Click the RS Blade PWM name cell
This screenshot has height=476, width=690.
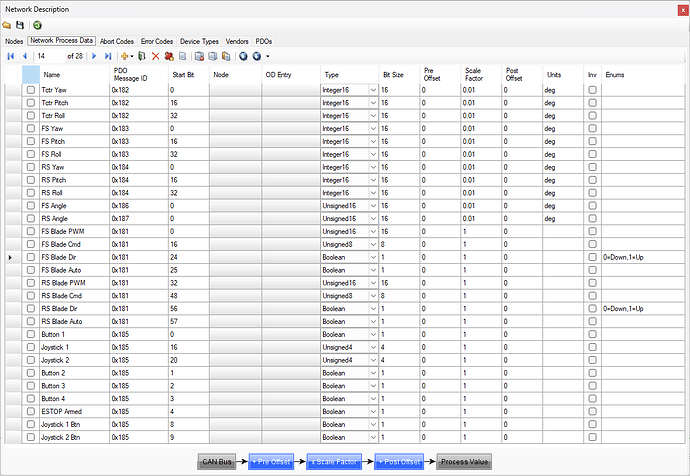(74, 283)
